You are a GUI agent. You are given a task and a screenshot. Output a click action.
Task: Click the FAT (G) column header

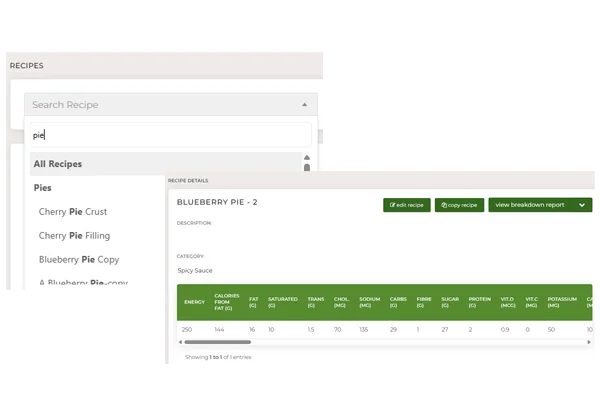click(254, 302)
